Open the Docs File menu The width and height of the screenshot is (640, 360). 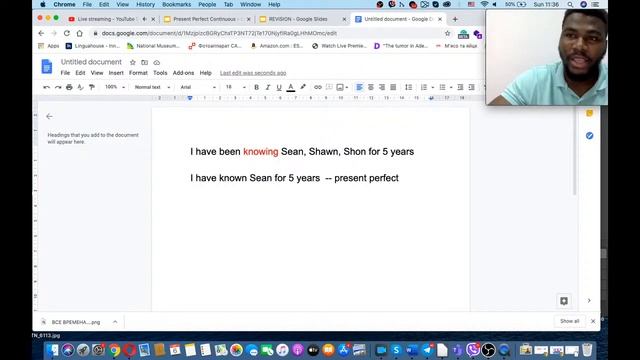tap(65, 73)
